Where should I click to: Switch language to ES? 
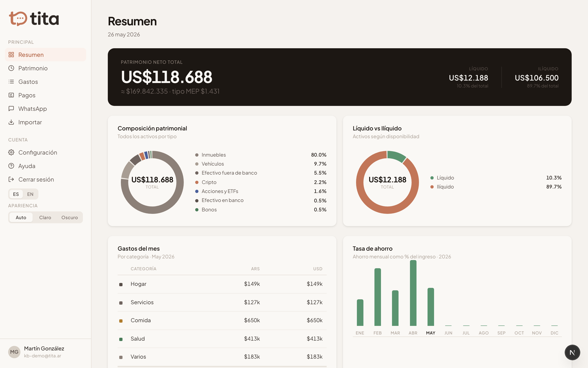click(16, 194)
